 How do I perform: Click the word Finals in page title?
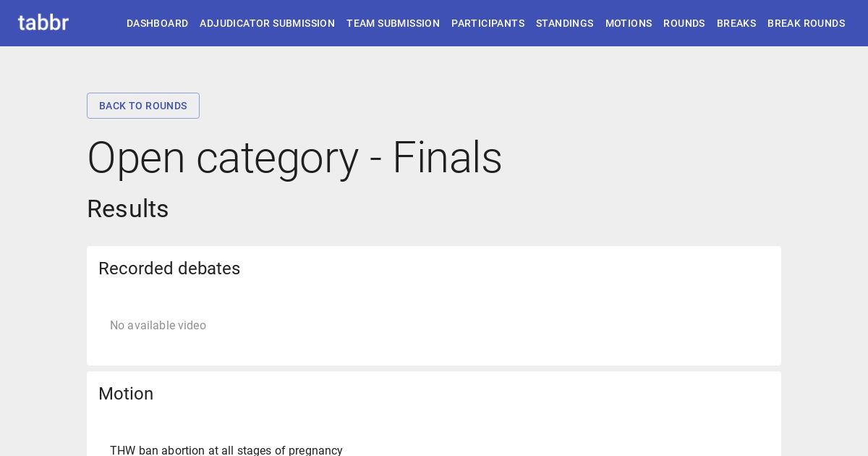[x=447, y=158]
